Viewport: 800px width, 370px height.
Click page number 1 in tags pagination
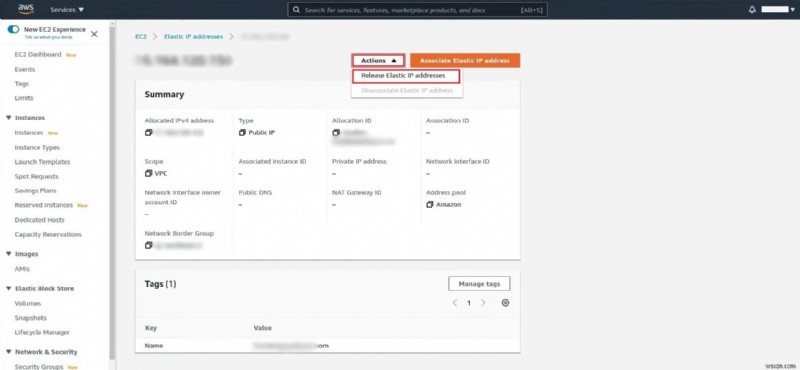point(469,303)
